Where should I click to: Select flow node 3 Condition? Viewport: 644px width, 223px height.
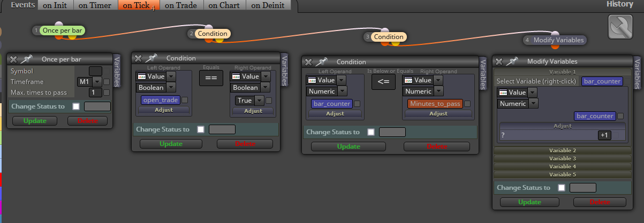388,37
